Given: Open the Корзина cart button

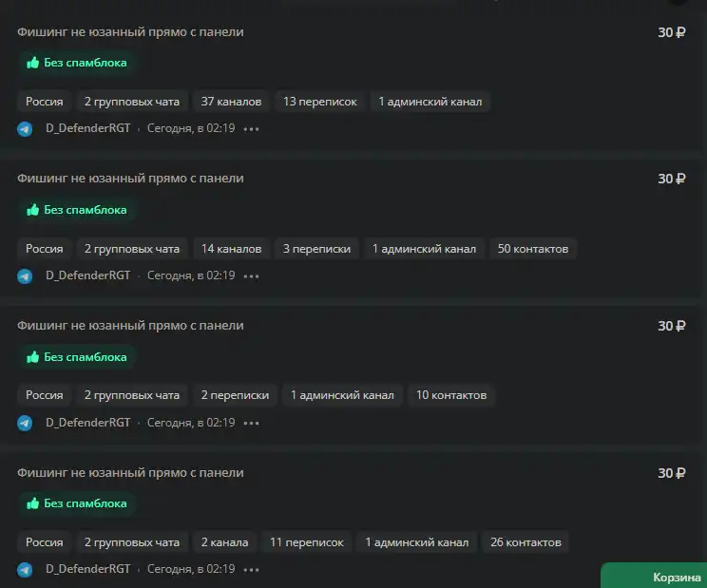Looking at the screenshot, I should 654,576.
